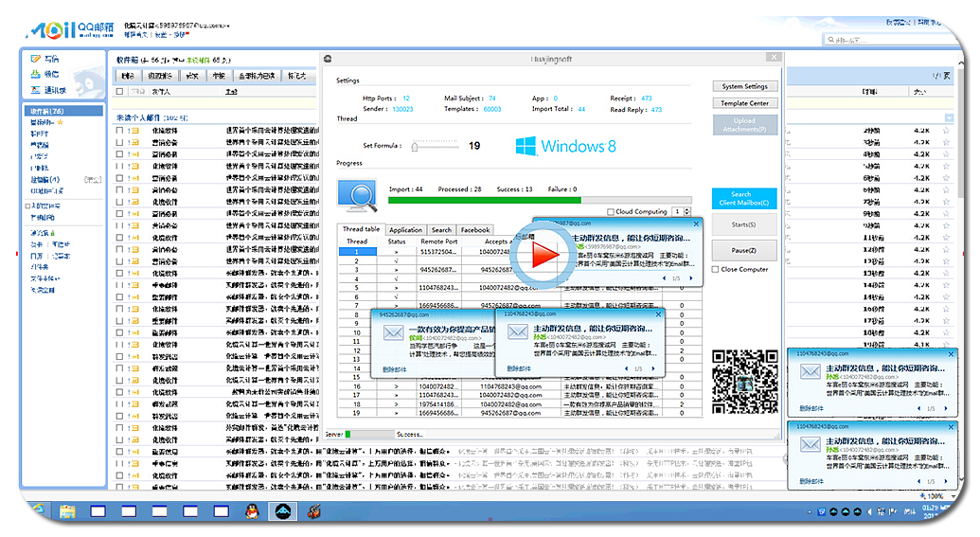Viewport: 980px width, 537px height.
Task: Click Upload Attachments(P) button
Action: 744,124
